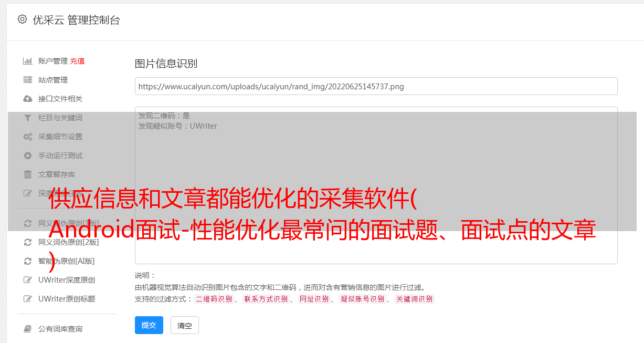The height and width of the screenshot is (343, 644).
Task: Click the 支持的过滤方式： label
Action: point(163,299)
